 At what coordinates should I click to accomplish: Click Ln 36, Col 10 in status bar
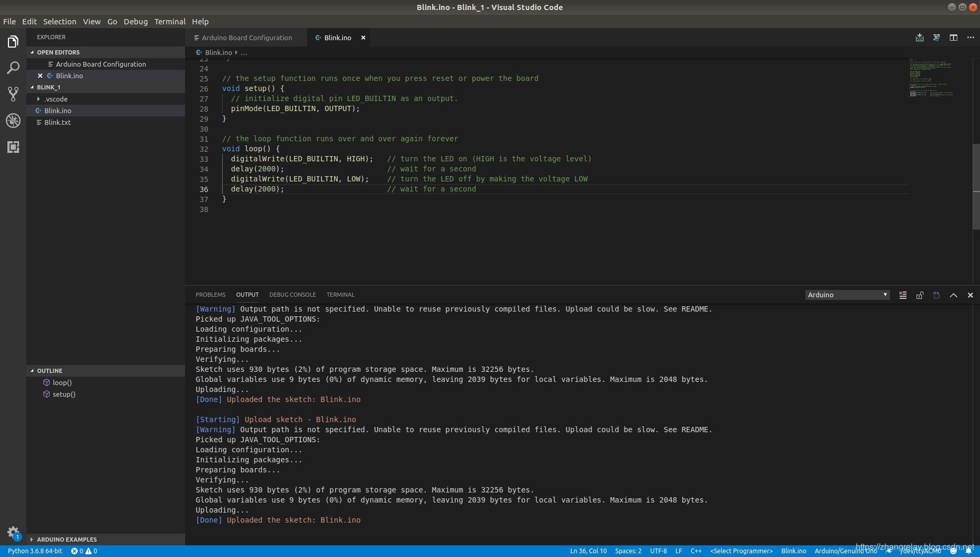point(589,551)
